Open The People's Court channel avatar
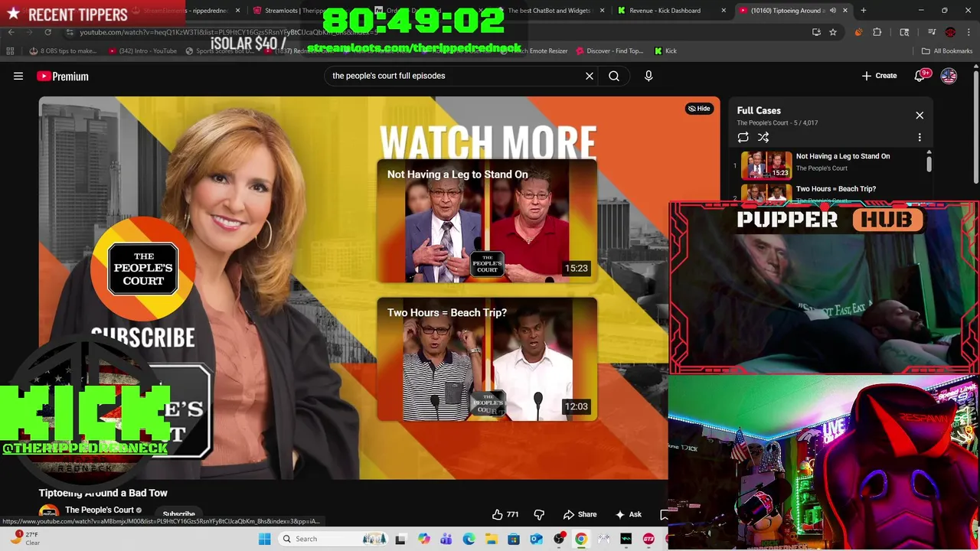The image size is (980, 551). pyautogui.click(x=49, y=514)
